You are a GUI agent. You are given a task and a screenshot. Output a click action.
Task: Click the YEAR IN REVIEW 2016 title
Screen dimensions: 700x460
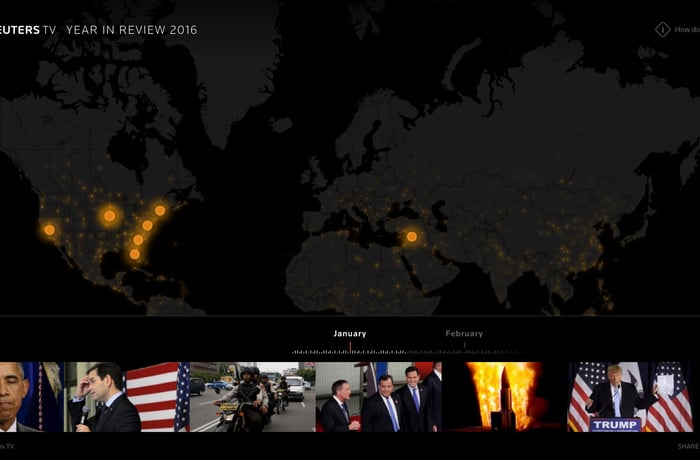tap(132, 30)
